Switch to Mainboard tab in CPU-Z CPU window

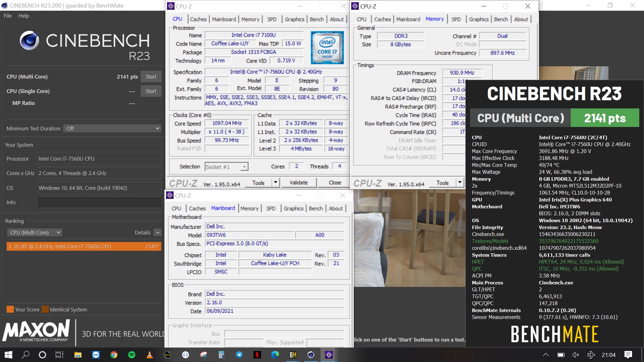point(224,19)
